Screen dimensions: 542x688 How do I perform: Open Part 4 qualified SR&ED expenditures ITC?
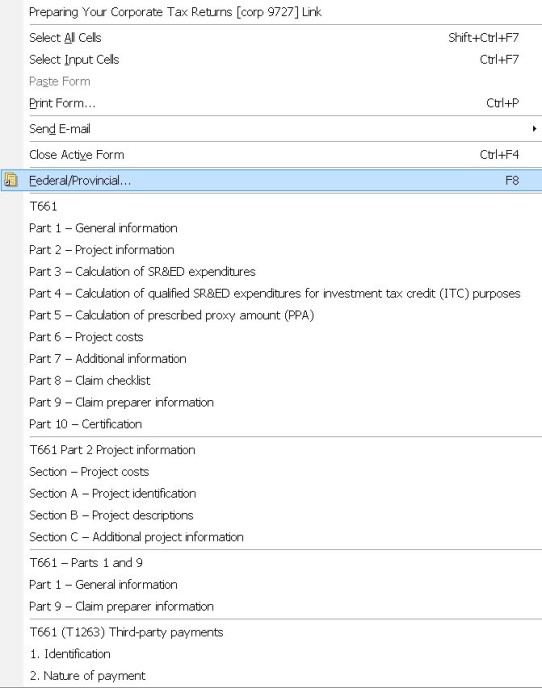pyautogui.click(x=271, y=293)
